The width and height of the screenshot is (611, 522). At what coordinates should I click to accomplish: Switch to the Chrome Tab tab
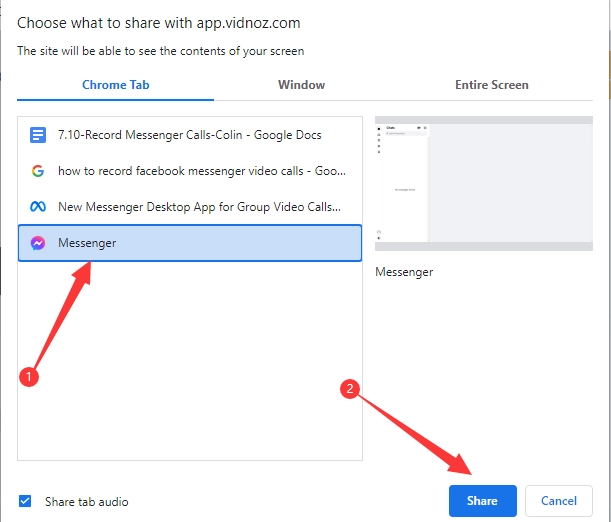click(116, 85)
